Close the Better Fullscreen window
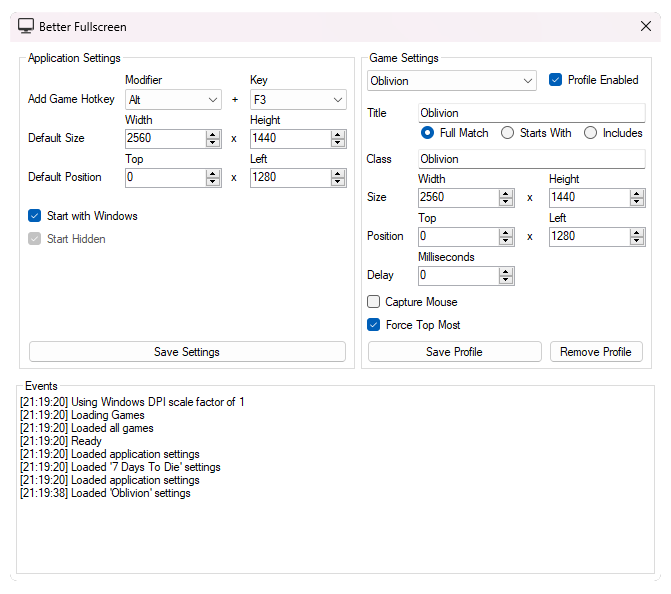671x594 pixels. 645,27
